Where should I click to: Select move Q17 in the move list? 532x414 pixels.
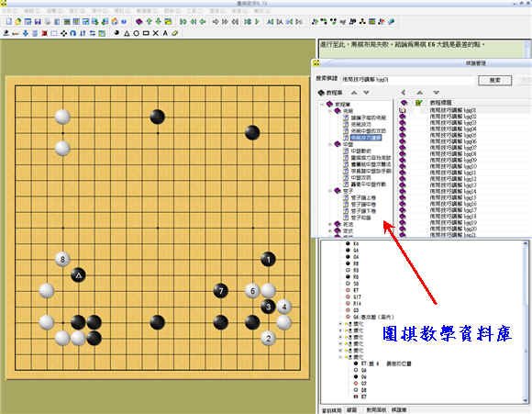pyautogui.click(x=357, y=297)
